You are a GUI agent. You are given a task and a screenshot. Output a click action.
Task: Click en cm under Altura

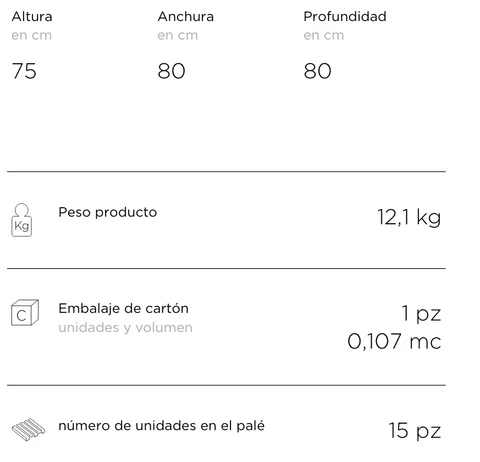[32, 35]
